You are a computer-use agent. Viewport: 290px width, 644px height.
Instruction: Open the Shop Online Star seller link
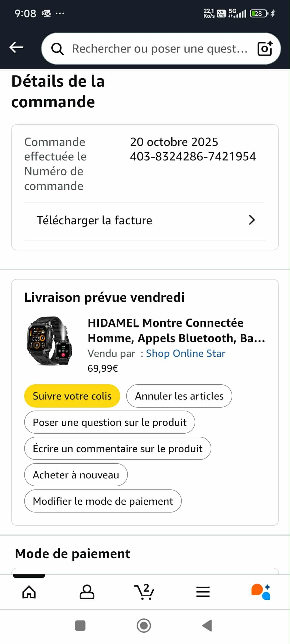click(186, 353)
